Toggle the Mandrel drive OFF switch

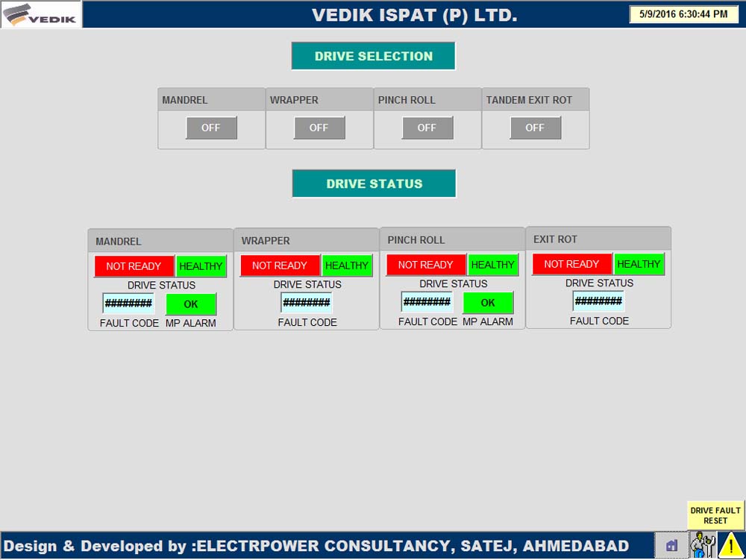[211, 128]
